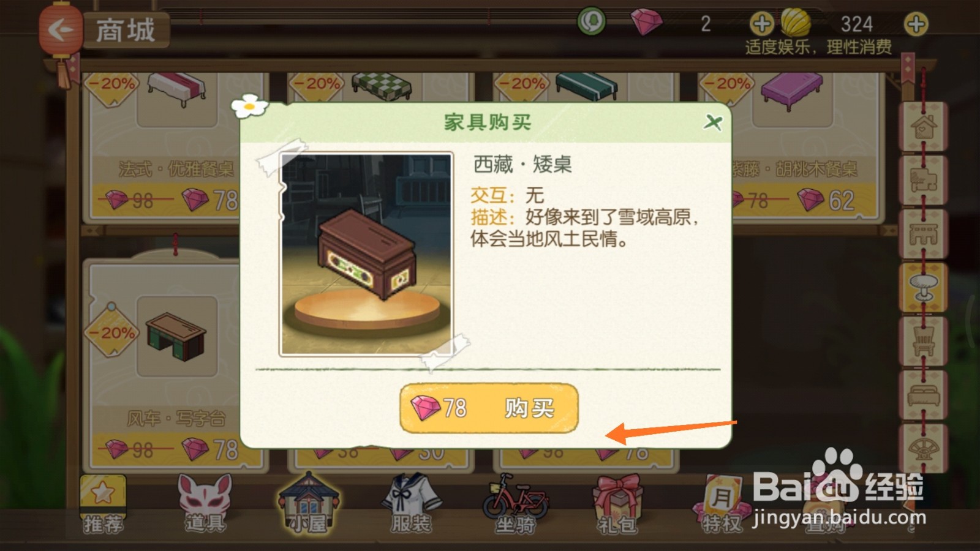The image size is (980, 551).
Task: Click the 西藏·矮桌 preview image
Action: [x=366, y=254]
